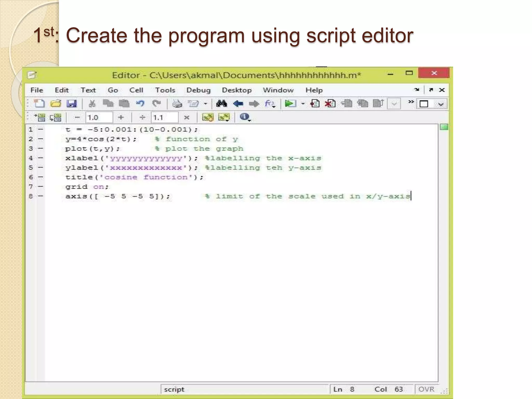Open the Text menu

88,90
